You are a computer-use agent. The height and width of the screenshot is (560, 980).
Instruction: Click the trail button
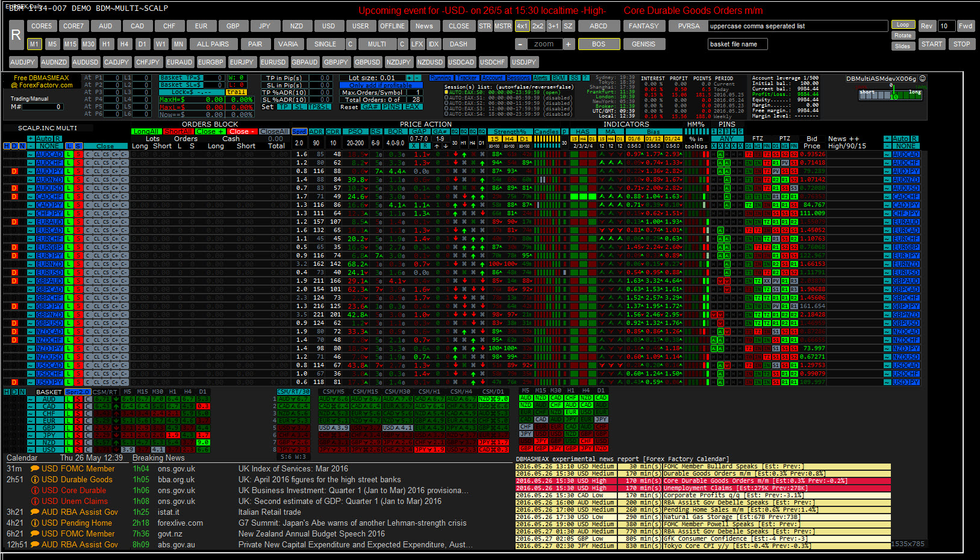pyautogui.click(x=236, y=92)
